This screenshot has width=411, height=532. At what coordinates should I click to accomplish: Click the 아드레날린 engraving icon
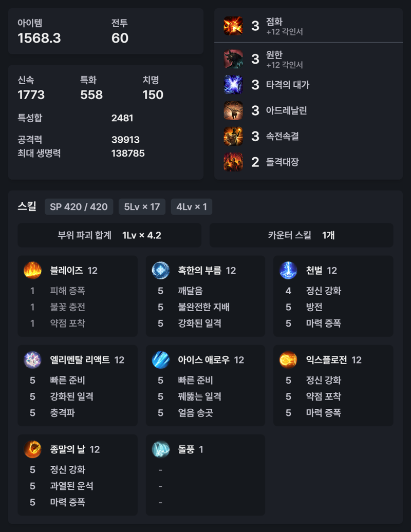coord(233,110)
